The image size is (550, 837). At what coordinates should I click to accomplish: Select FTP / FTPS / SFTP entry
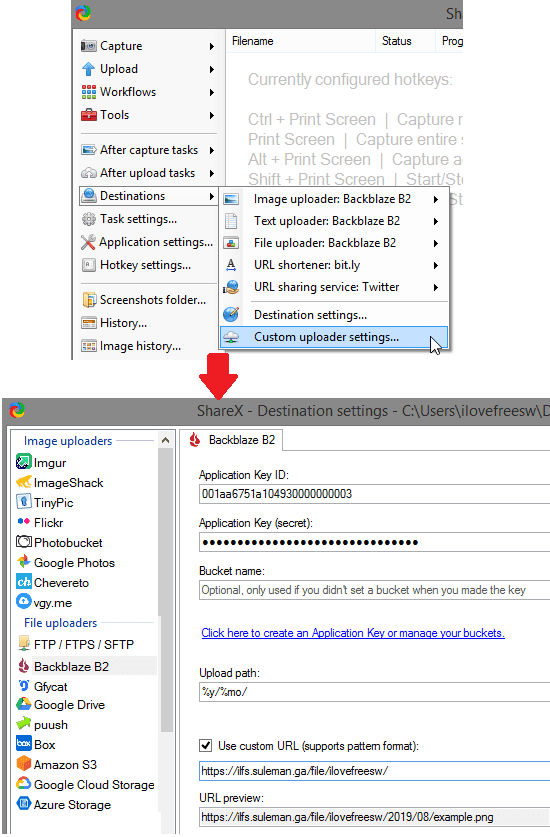tap(83, 644)
